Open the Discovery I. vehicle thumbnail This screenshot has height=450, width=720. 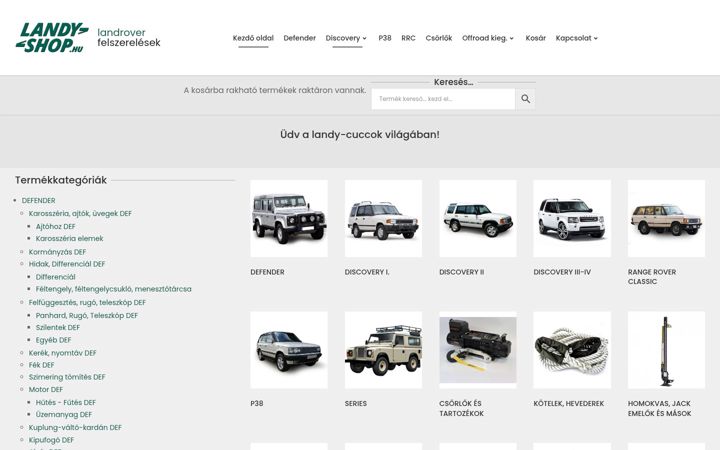(x=383, y=219)
